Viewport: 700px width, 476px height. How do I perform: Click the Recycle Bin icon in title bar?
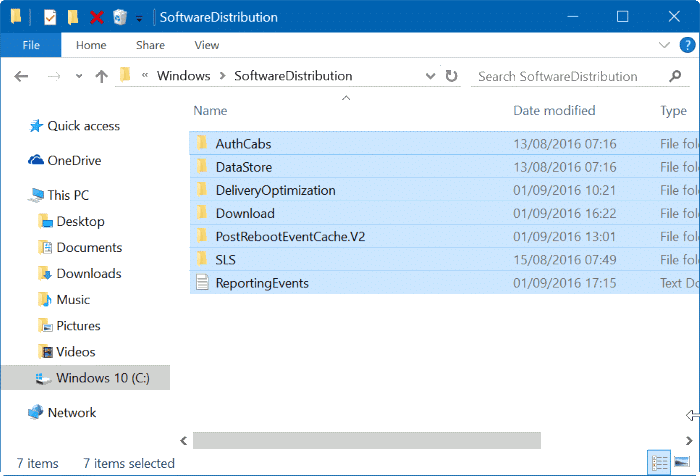point(120,17)
